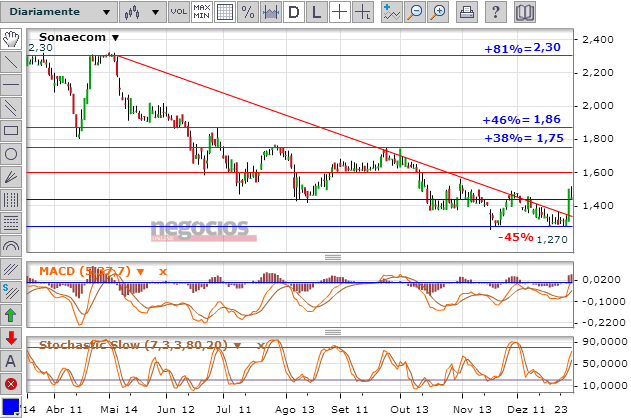
Task: Click the -45% annotation
Action: [516, 237]
